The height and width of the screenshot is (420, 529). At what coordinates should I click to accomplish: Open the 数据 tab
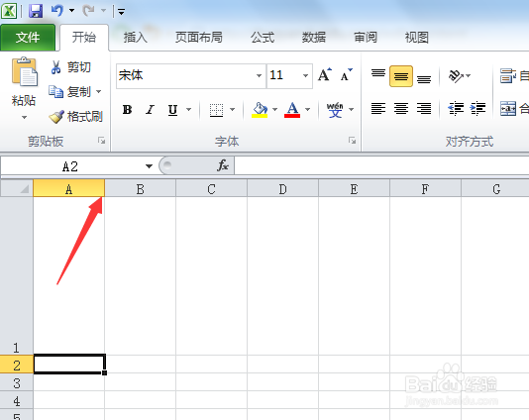[314, 38]
